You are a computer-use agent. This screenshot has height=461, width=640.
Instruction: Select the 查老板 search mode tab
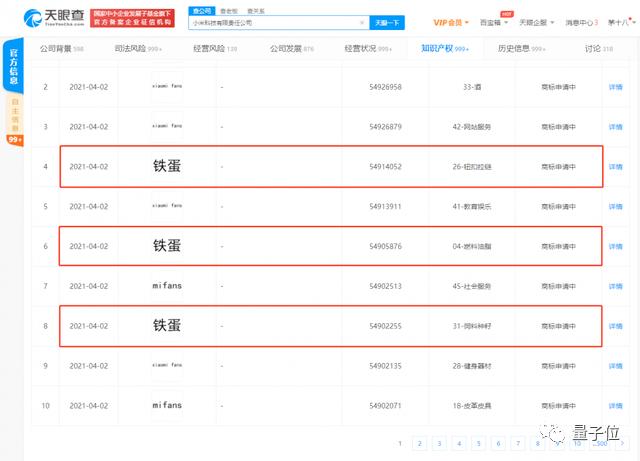(229, 11)
